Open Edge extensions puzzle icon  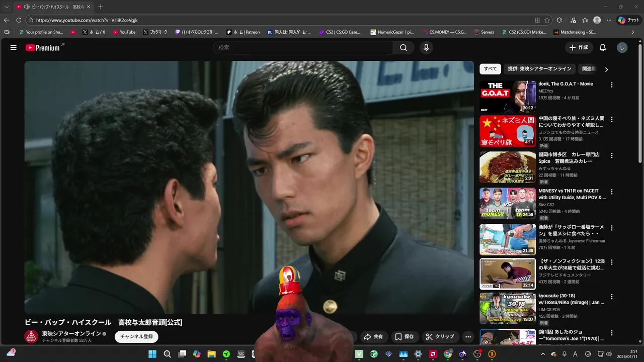559,20
